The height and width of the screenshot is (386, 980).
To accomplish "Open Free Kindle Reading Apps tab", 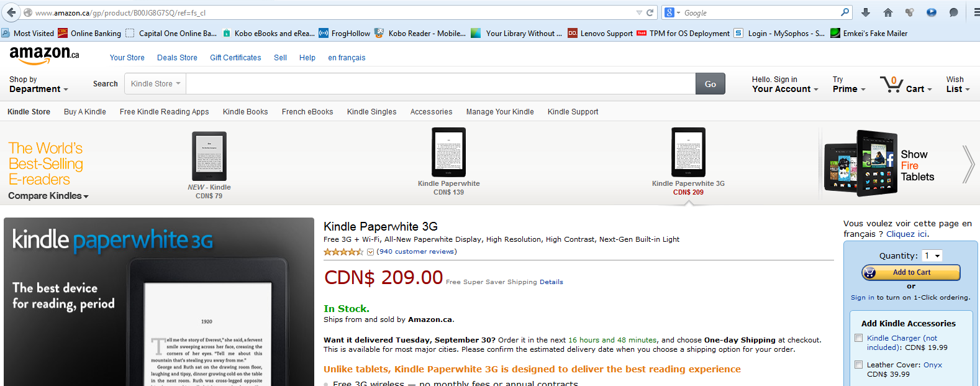I will pos(164,112).
